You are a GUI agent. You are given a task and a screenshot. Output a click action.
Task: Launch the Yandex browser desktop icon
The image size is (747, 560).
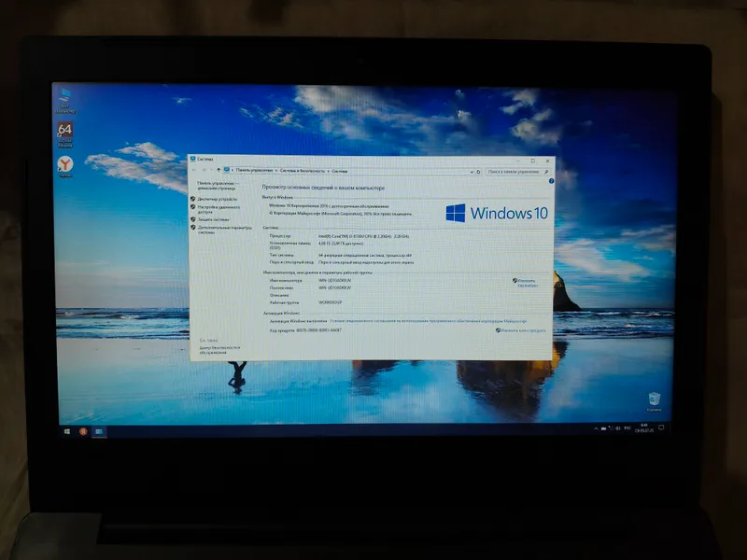[65, 166]
